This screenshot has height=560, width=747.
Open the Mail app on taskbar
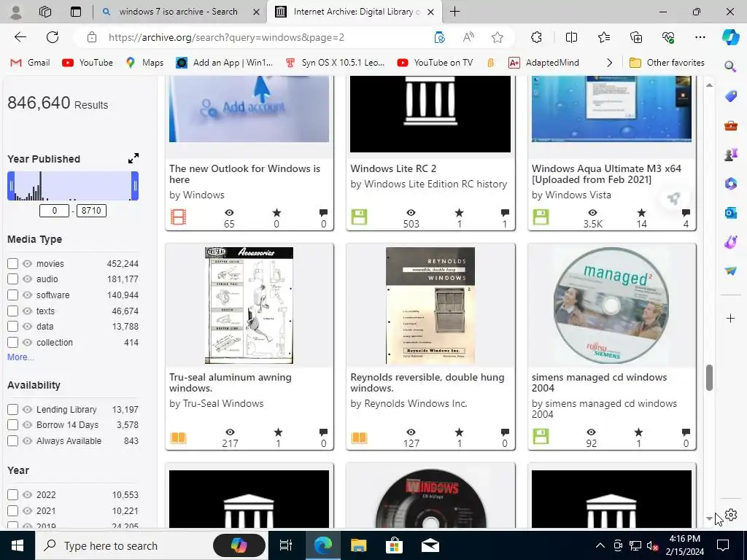pyautogui.click(x=430, y=545)
